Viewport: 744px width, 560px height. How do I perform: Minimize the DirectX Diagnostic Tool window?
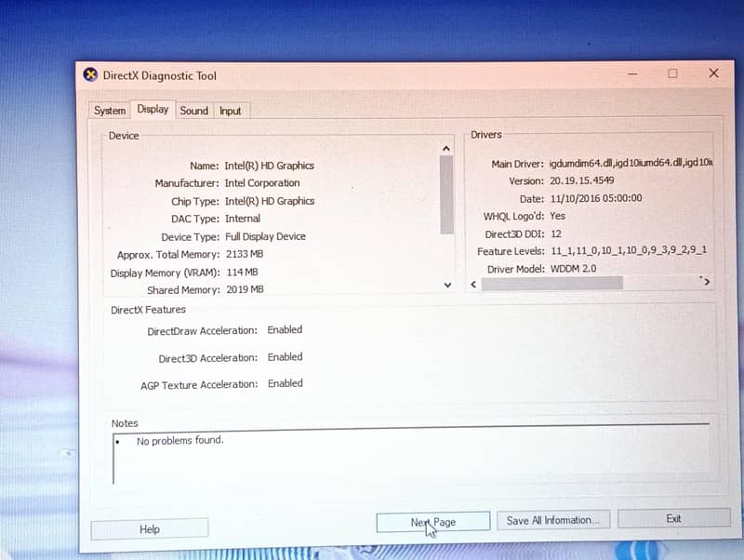click(x=632, y=73)
